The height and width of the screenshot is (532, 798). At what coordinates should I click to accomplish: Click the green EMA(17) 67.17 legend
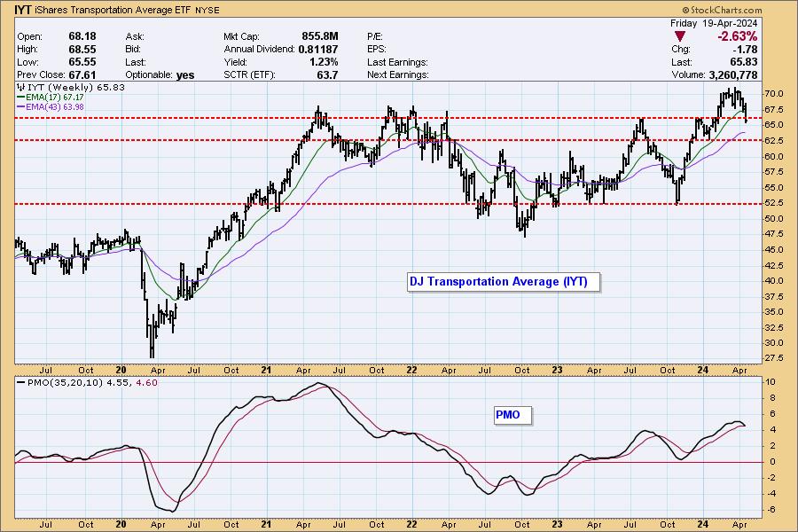[51, 98]
